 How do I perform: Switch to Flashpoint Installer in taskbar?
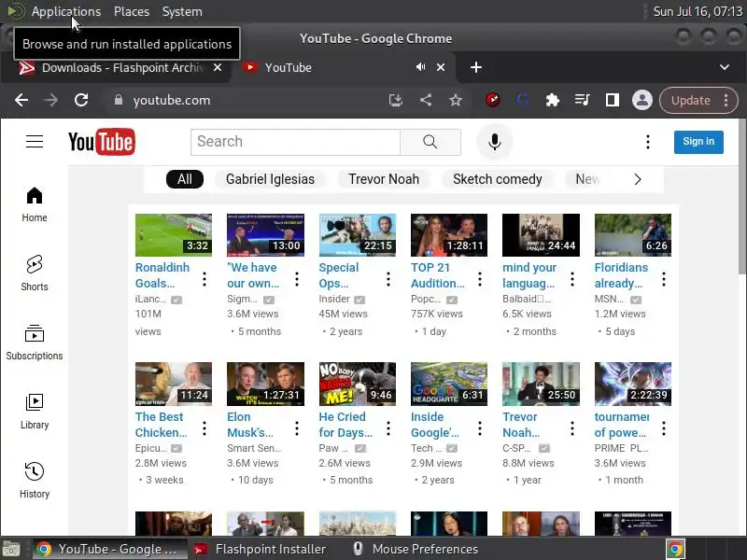(x=261, y=549)
